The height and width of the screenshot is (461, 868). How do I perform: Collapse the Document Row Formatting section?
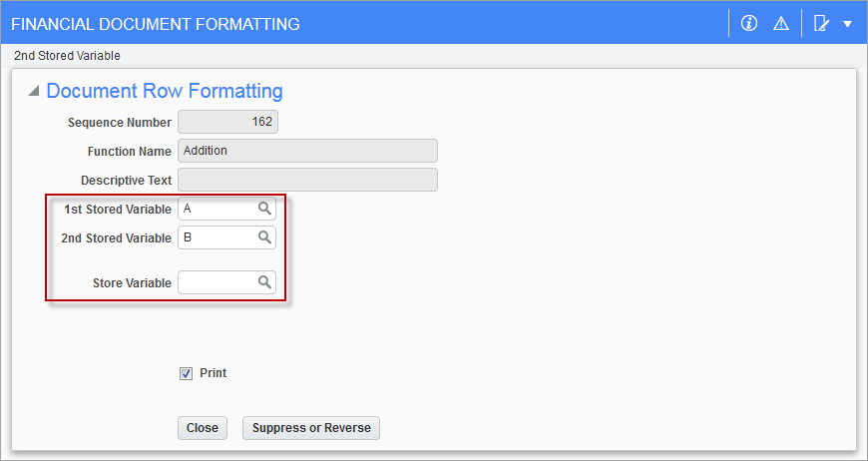(x=34, y=91)
